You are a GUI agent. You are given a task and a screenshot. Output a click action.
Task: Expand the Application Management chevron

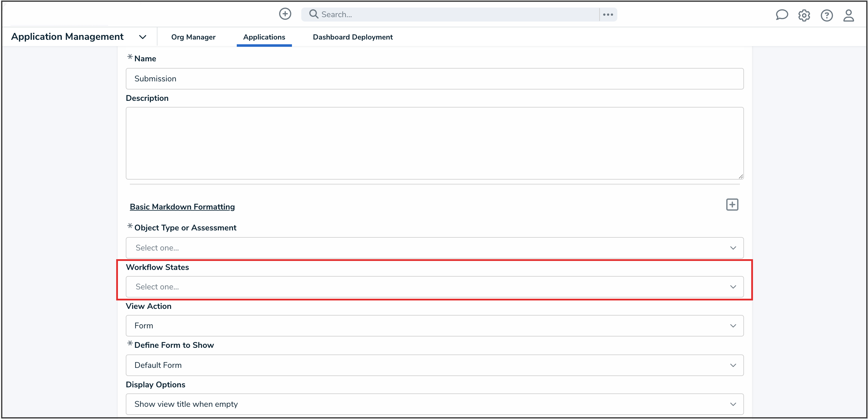tap(143, 37)
